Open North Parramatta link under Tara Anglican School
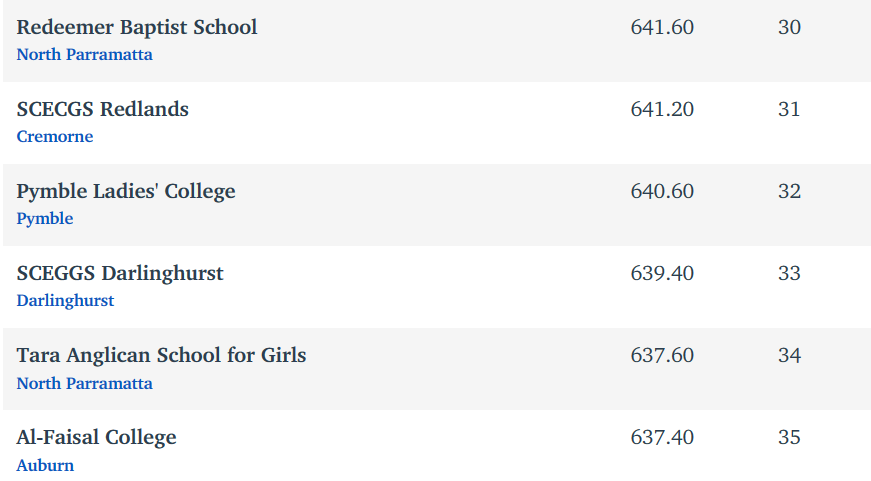871x481 pixels. [84, 383]
